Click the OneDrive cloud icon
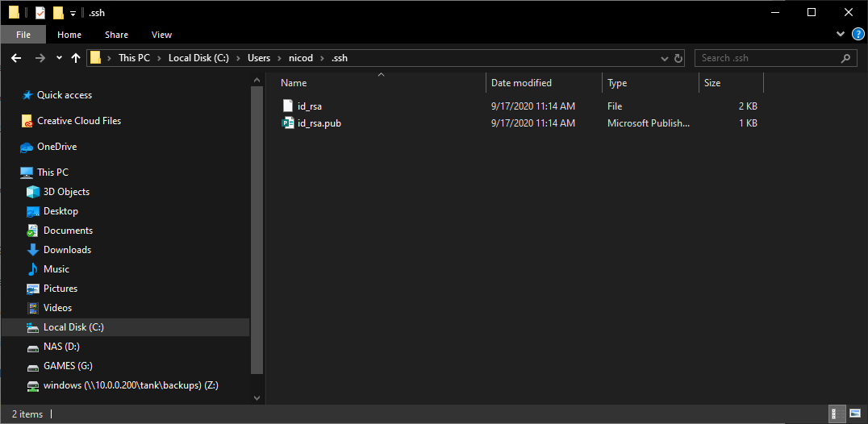This screenshot has width=868, height=424. (27, 147)
